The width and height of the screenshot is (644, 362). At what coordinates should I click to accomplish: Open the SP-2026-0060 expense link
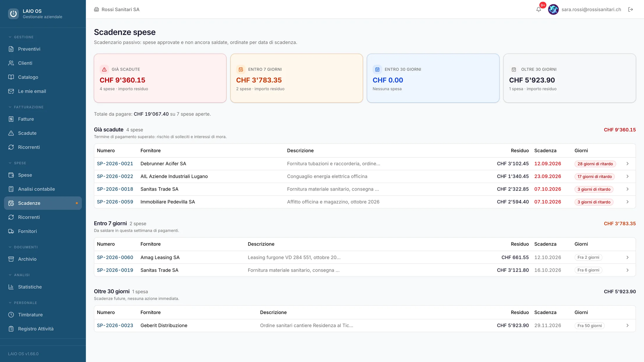(x=115, y=257)
